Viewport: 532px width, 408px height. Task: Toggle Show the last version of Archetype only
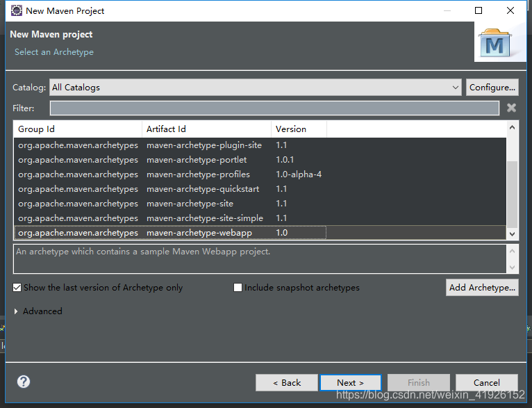pos(17,288)
